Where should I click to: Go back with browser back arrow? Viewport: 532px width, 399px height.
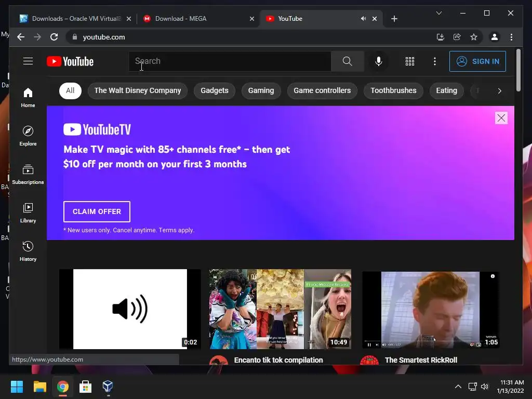pyautogui.click(x=21, y=37)
